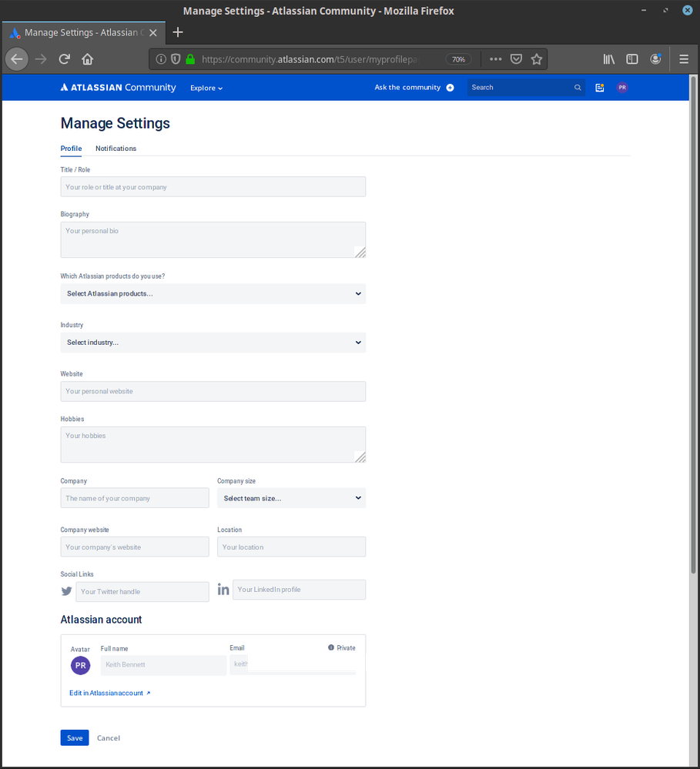The image size is (700, 769).
Task: Open Select Atlassian products dropdown
Action: click(213, 293)
